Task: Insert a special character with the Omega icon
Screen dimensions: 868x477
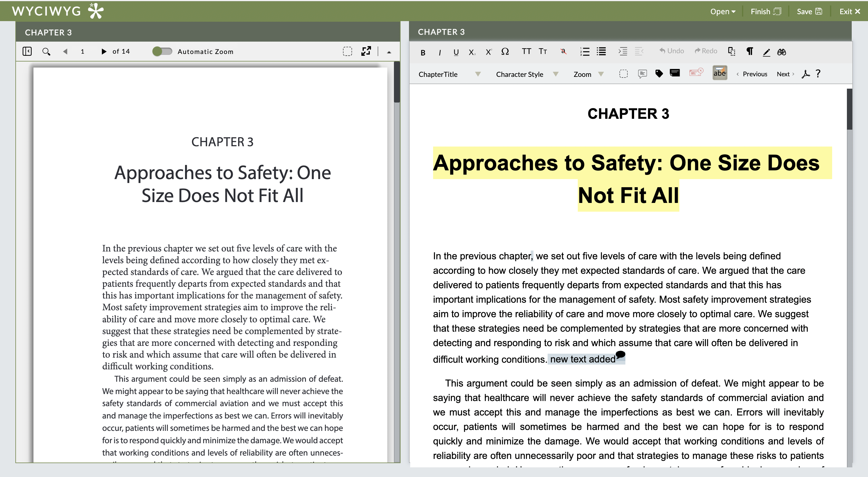Action: [x=505, y=52]
